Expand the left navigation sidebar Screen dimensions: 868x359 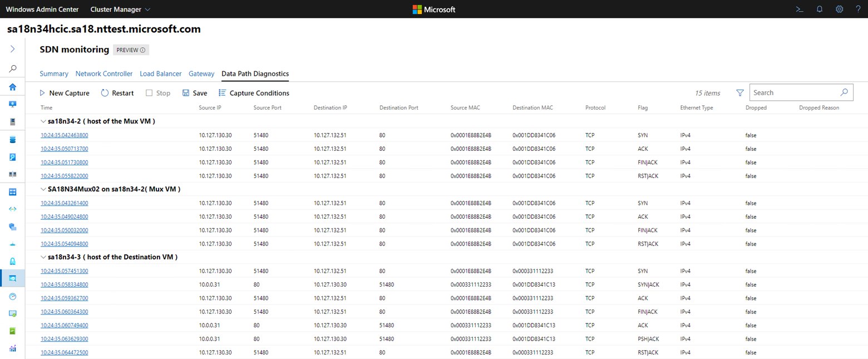(12, 49)
